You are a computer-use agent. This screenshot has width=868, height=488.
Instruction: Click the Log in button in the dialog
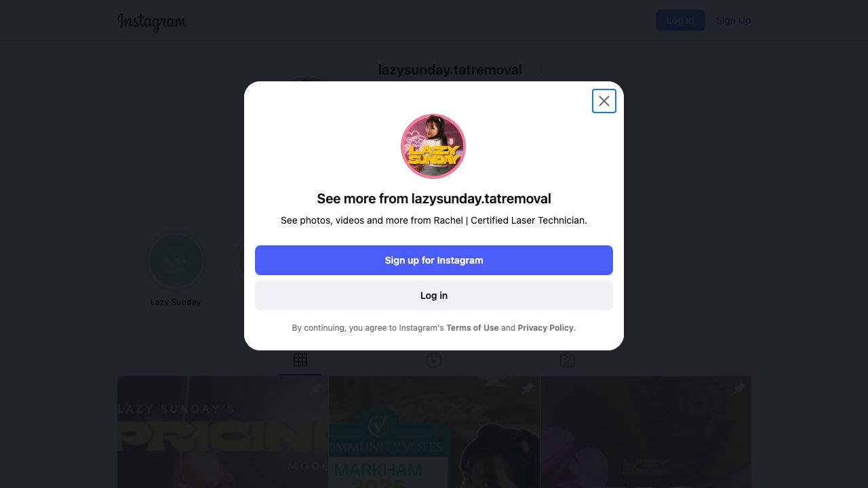click(434, 296)
